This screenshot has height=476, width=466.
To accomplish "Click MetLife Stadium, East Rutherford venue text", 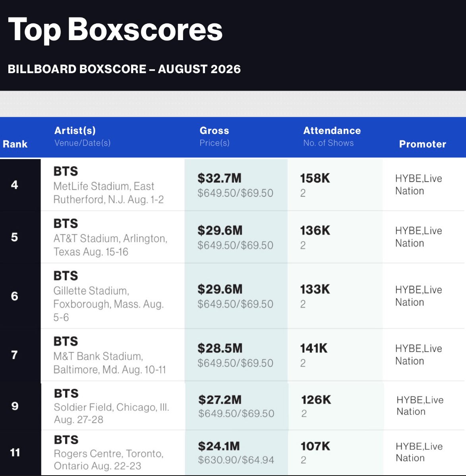I will tap(108, 193).
